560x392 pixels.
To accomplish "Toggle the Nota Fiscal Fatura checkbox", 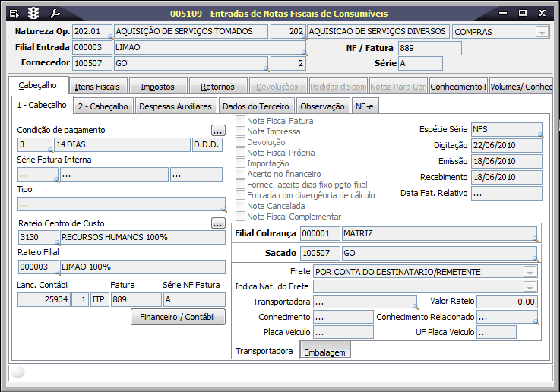I will click(241, 121).
